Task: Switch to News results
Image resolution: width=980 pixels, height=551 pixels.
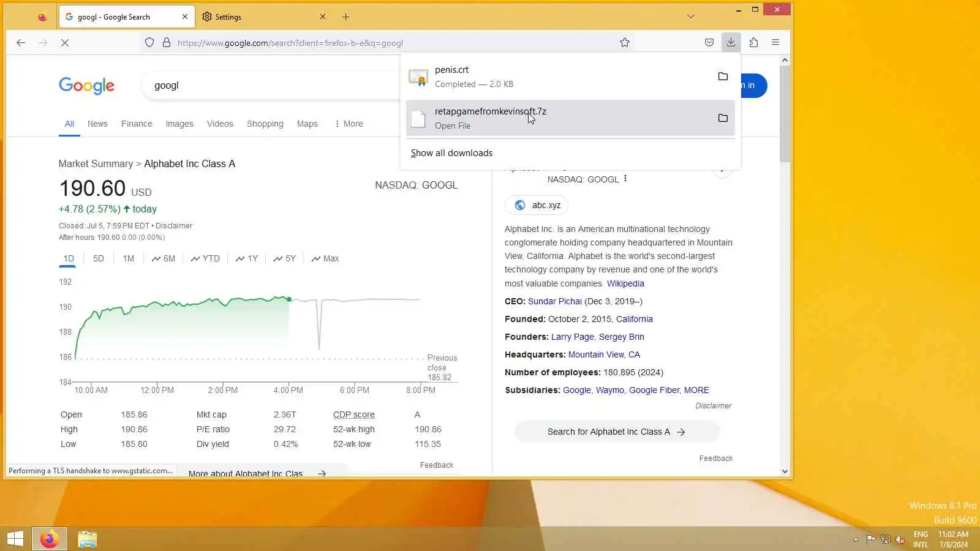Action: pos(97,124)
